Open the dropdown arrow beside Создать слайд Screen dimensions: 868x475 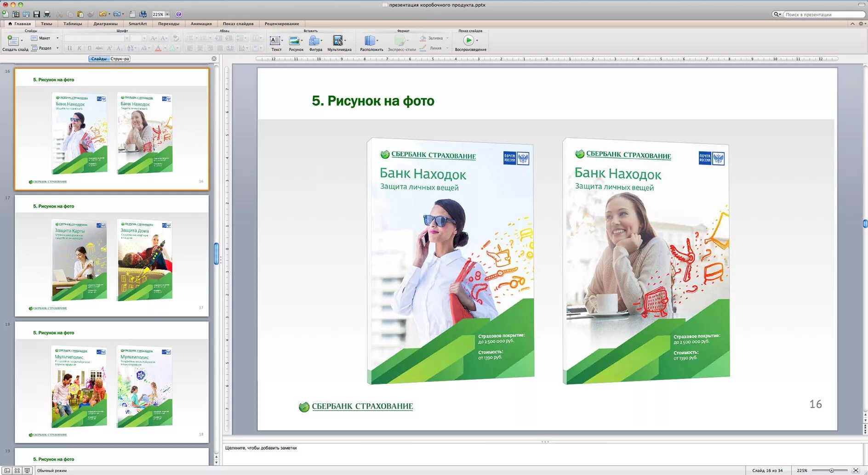coord(22,41)
